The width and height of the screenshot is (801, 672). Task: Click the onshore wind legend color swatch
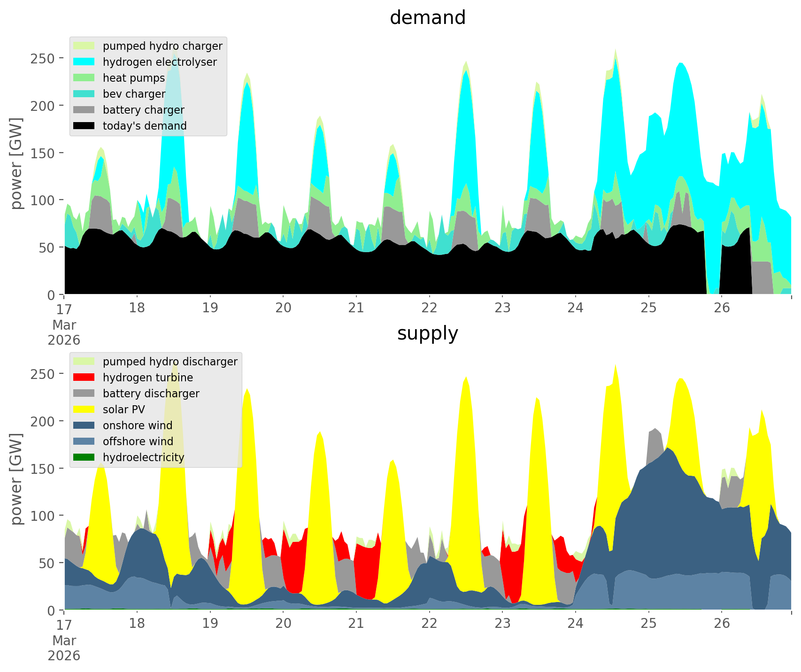coord(85,425)
